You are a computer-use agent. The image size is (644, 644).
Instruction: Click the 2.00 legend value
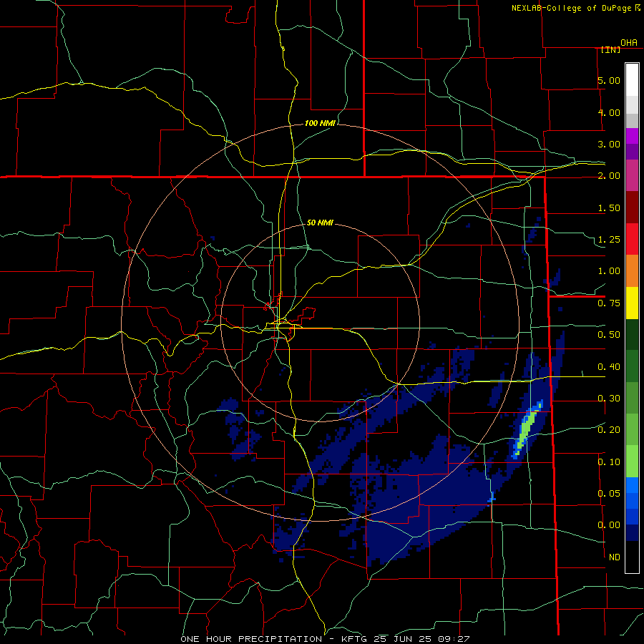point(609,176)
